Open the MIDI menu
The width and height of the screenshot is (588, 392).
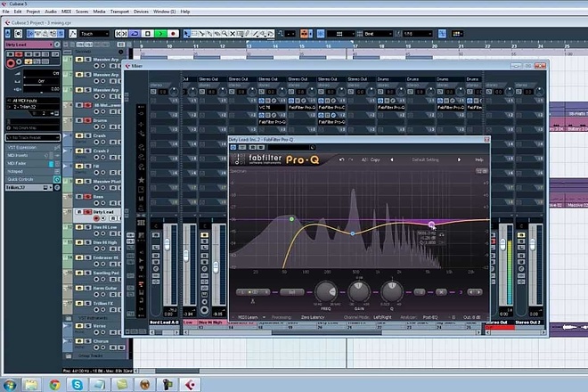(67, 12)
